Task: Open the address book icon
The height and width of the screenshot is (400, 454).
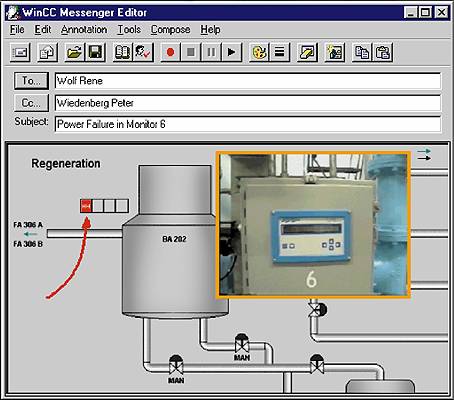Action: click(122, 52)
